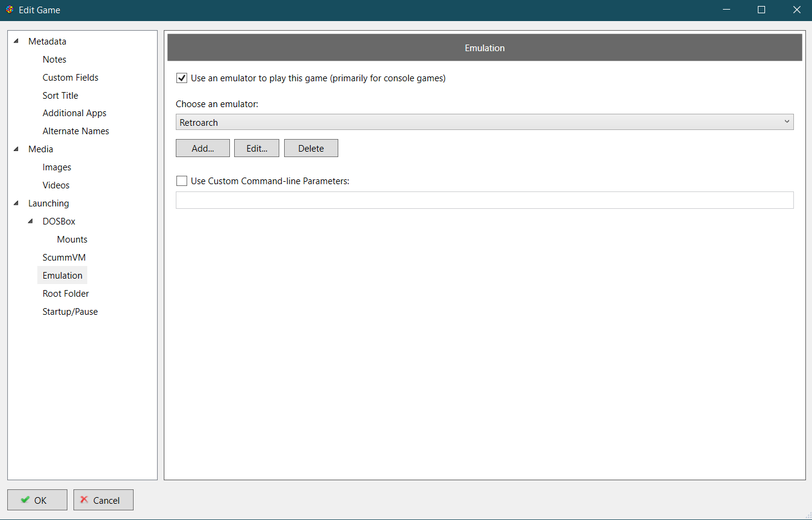812x520 pixels.
Task: Select Emulation in the sidebar
Action: 63,276
